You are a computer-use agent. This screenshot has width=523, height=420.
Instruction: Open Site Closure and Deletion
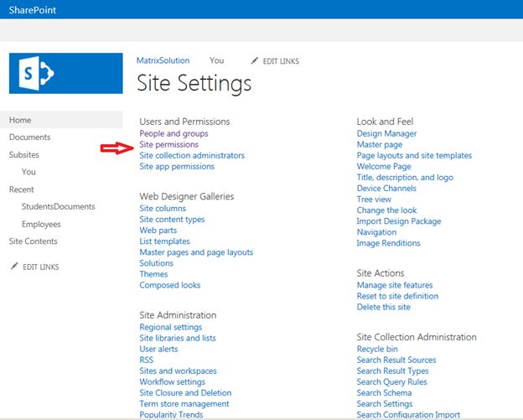coord(185,393)
